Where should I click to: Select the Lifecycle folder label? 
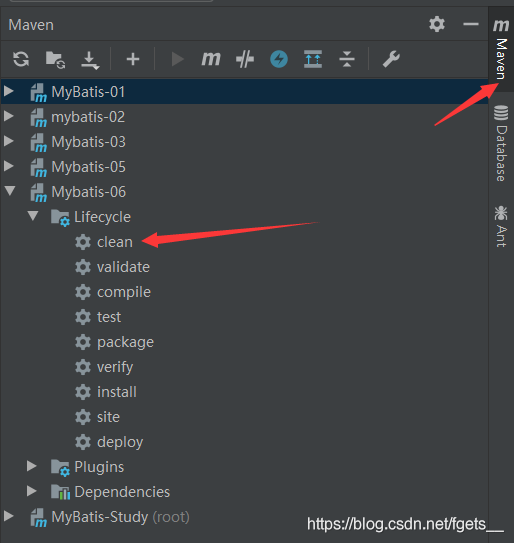pos(103,217)
